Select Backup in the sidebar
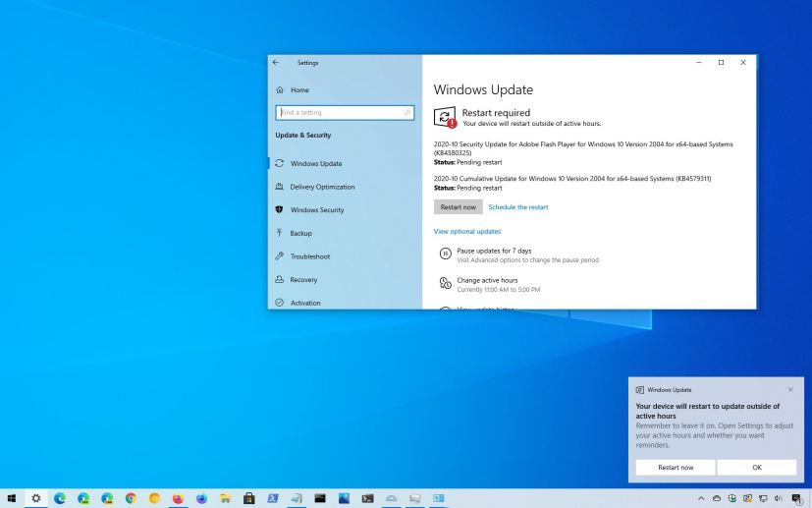The width and height of the screenshot is (812, 508). click(x=300, y=233)
